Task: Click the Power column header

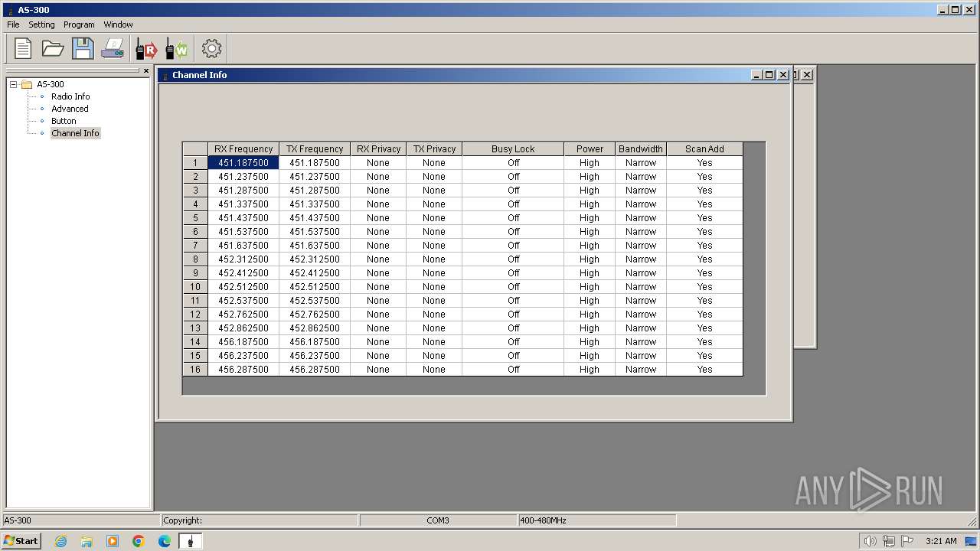Action: (x=590, y=149)
